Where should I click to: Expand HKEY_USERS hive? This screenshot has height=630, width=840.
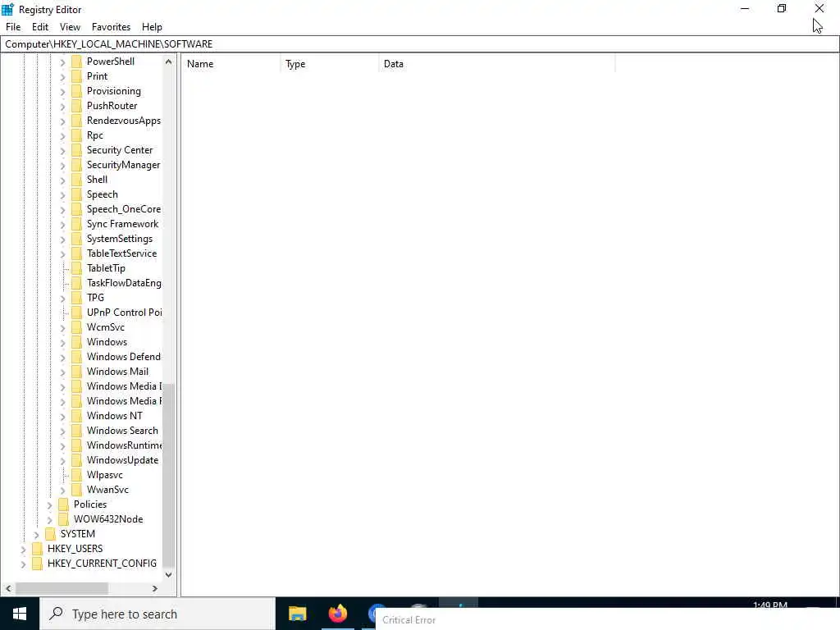coord(23,549)
